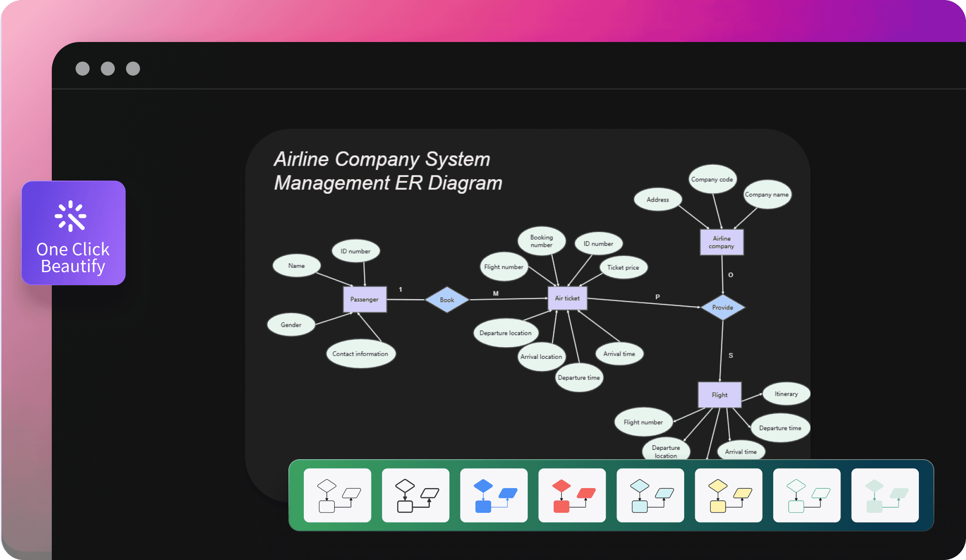The height and width of the screenshot is (560, 966).
Task: Select Air ticket's Departure location oval
Action: [506, 333]
